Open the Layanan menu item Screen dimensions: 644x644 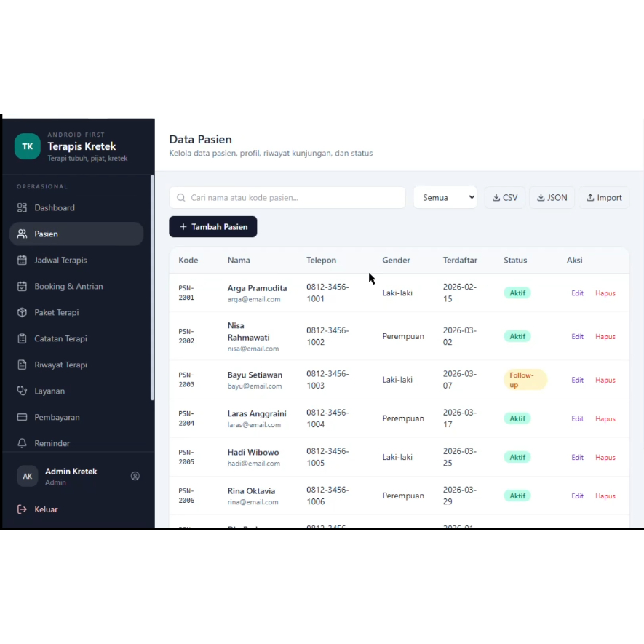tap(76, 391)
